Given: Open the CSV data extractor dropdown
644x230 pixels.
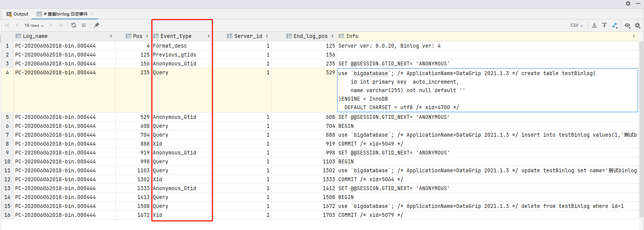Looking at the screenshot, I should (x=577, y=25).
